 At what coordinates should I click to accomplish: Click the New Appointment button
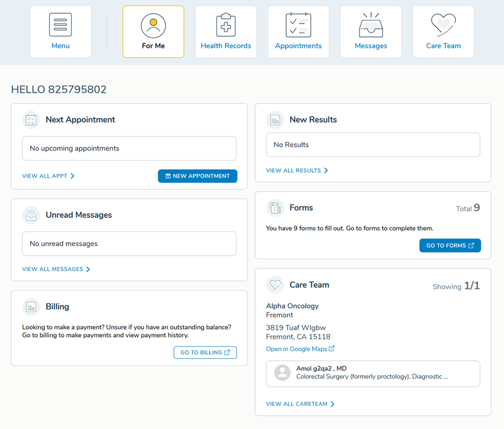tap(198, 176)
